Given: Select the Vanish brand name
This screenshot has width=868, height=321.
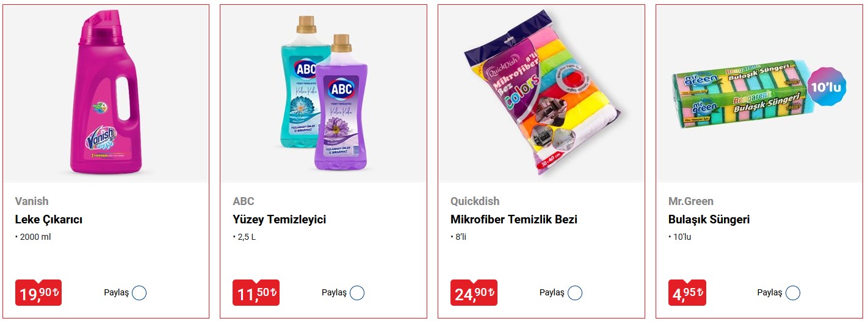Looking at the screenshot, I should (32, 201).
